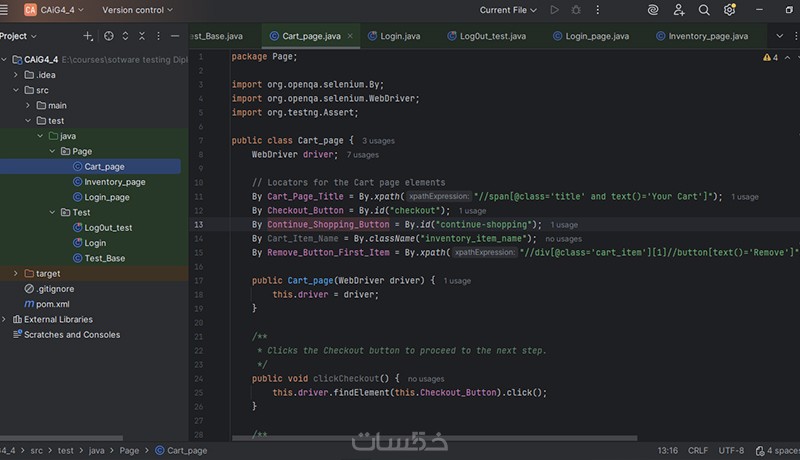Open the Version control dropdown
This screenshot has height=460, width=800.
(137, 10)
